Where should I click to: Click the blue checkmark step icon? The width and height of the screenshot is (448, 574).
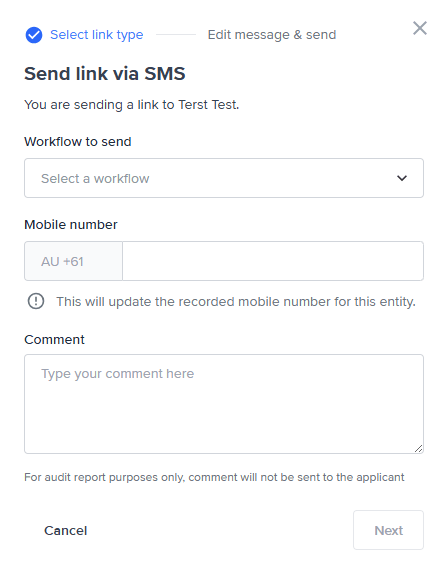click(34, 35)
